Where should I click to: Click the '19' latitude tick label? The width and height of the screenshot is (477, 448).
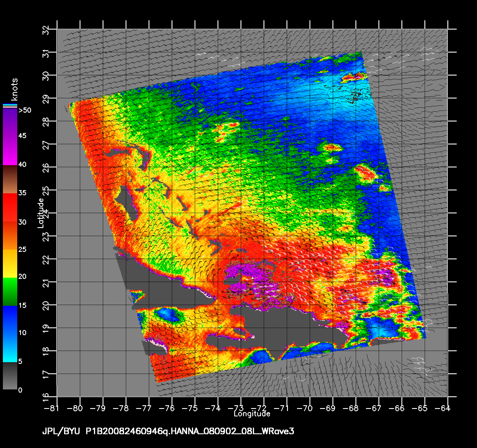pos(46,328)
